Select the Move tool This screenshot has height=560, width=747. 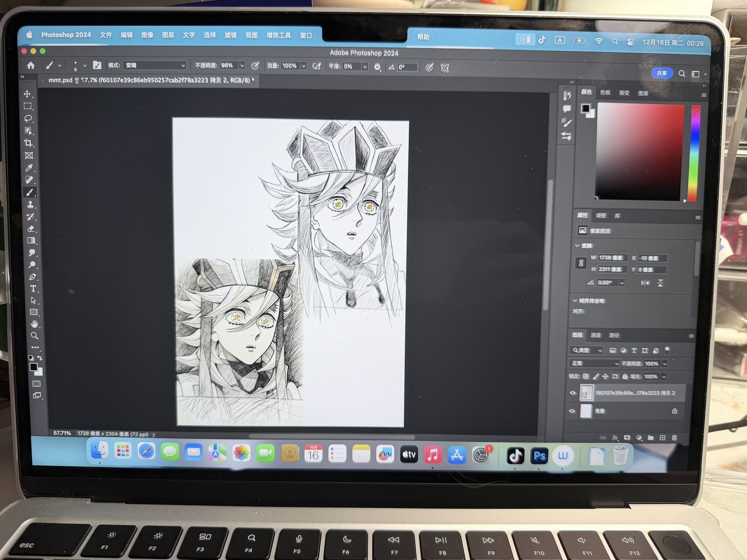(27, 94)
